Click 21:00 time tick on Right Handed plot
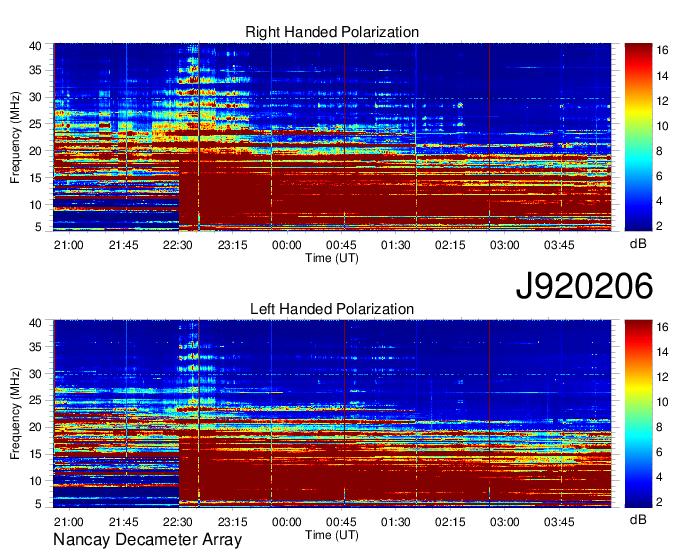Image resolution: width=680 pixels, height=552 pixels. click(69, 245)
